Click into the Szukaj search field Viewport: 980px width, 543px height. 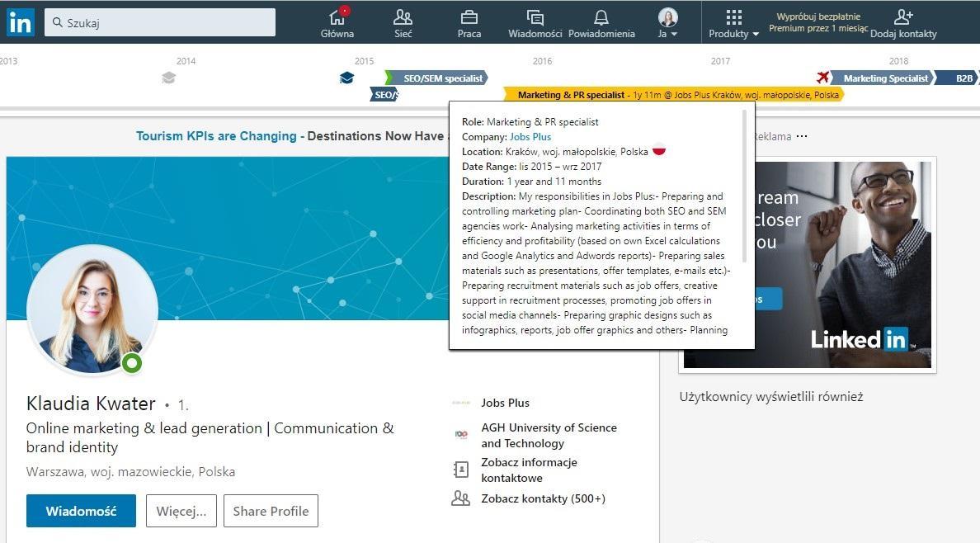point(160,22)
